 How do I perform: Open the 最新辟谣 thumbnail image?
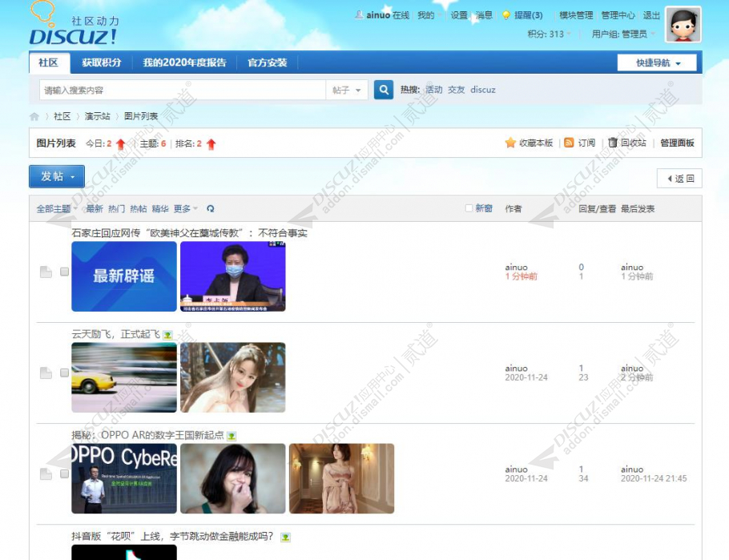click(124, 276)
